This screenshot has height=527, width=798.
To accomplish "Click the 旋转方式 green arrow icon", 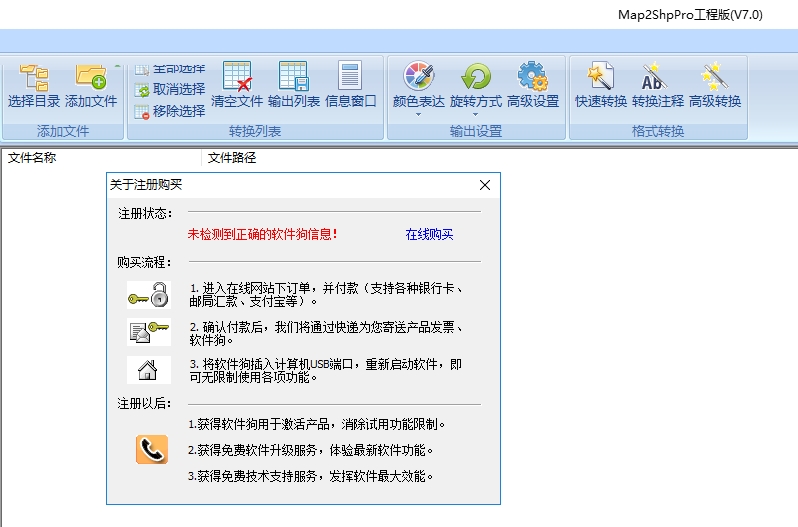I will tap(476, 77).
